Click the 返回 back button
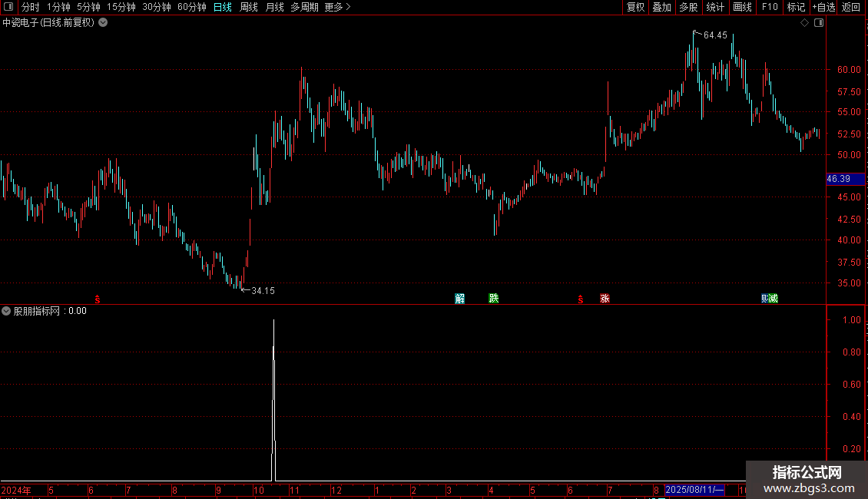 pyautogui.click(x=851, y=7)
